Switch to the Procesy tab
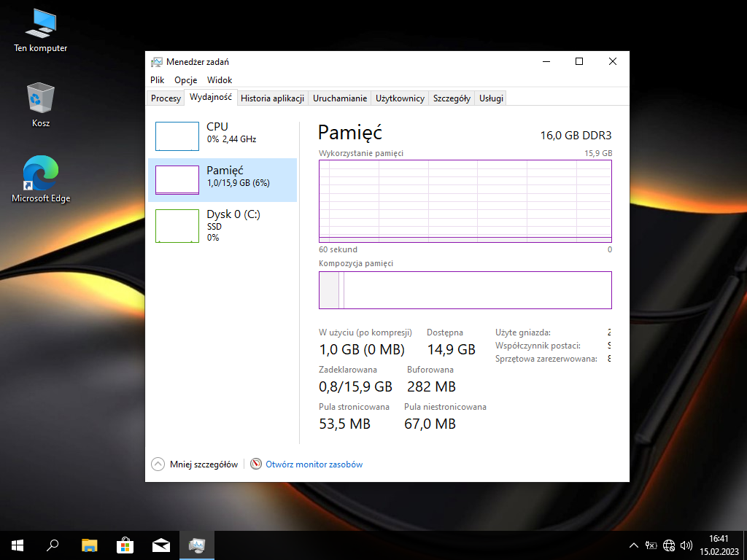 166,98
